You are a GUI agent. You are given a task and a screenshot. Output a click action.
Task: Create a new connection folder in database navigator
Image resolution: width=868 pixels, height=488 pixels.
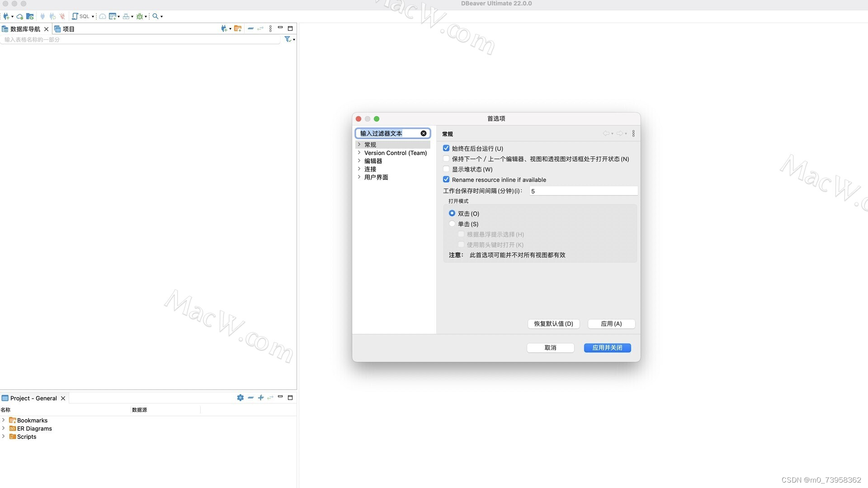coord(238,28)
